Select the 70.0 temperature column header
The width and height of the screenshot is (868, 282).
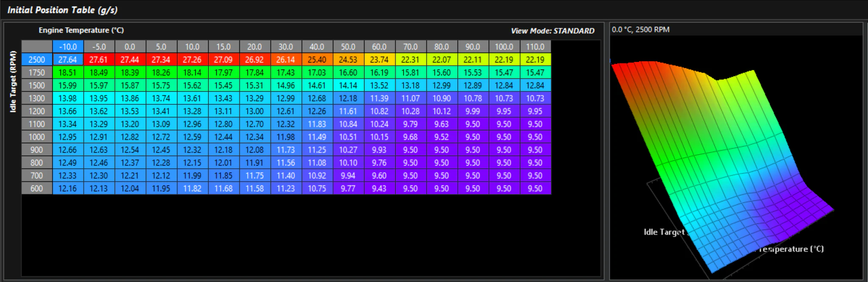click(x=411, y=47)
